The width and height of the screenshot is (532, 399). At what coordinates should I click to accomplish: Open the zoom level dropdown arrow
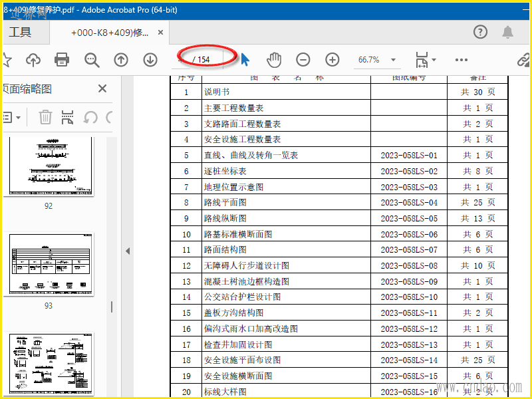(x=393, y=60)
